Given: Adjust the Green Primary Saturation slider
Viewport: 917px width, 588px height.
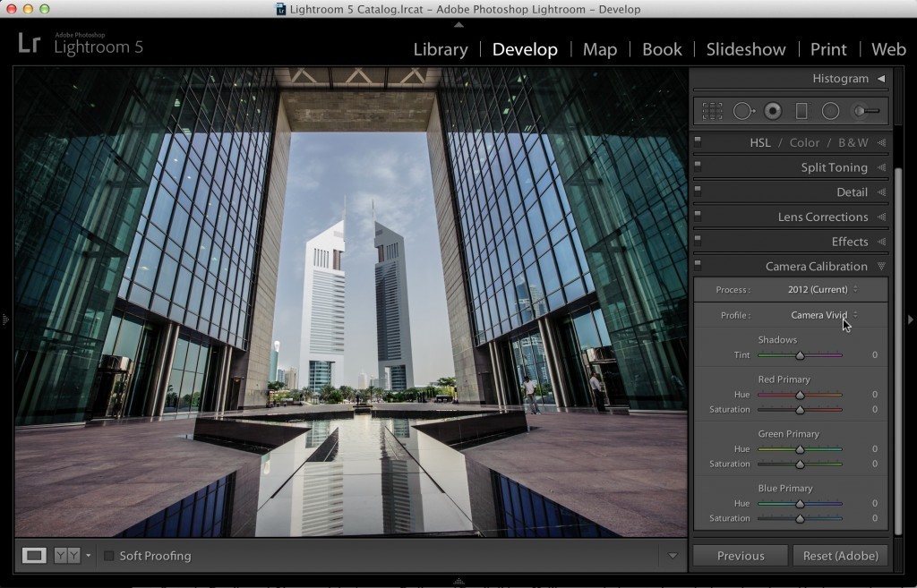Looking at the screenshot, I should 800,464.
